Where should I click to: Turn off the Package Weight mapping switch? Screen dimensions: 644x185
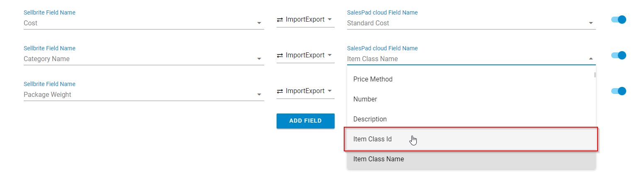click(x=618, y=91)
